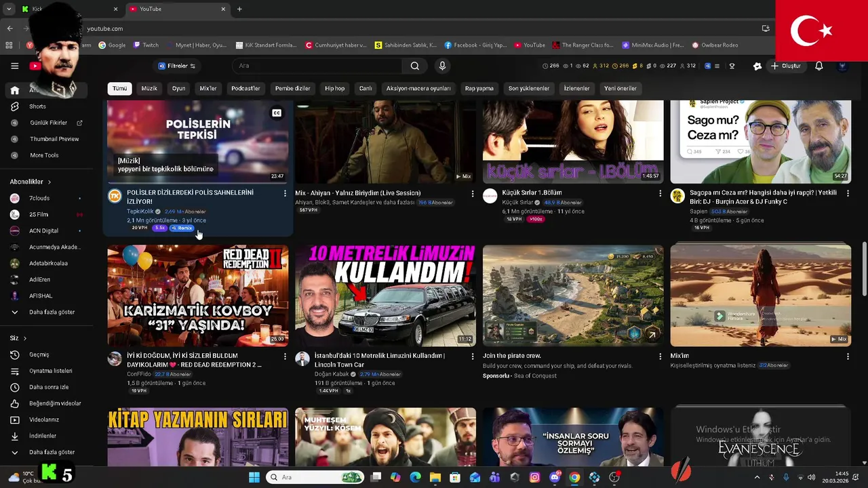Open more options for Red Dead Redemption video
The width and height of the screenshot is (868, 488).
point(285,357)
